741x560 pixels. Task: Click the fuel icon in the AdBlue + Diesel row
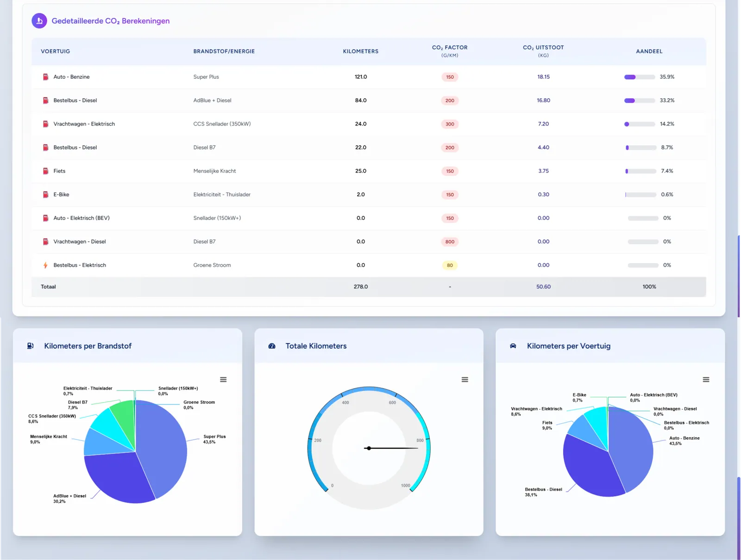[45, 101]
